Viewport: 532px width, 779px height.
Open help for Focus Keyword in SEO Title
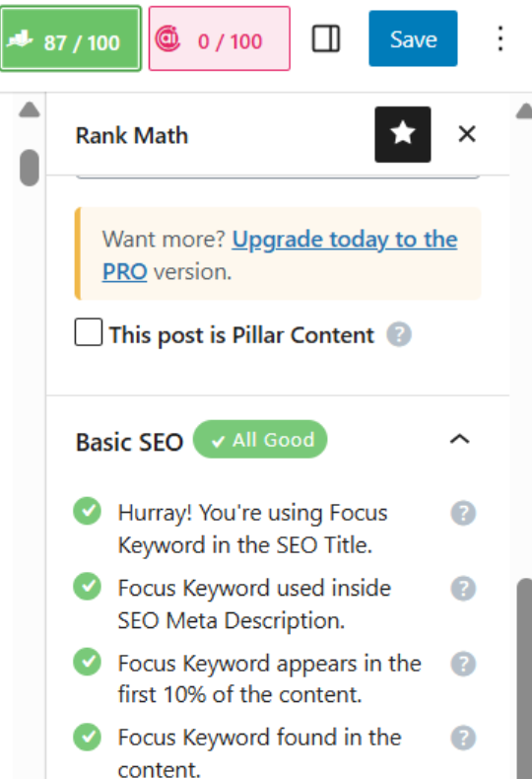[x=463, y=513]
